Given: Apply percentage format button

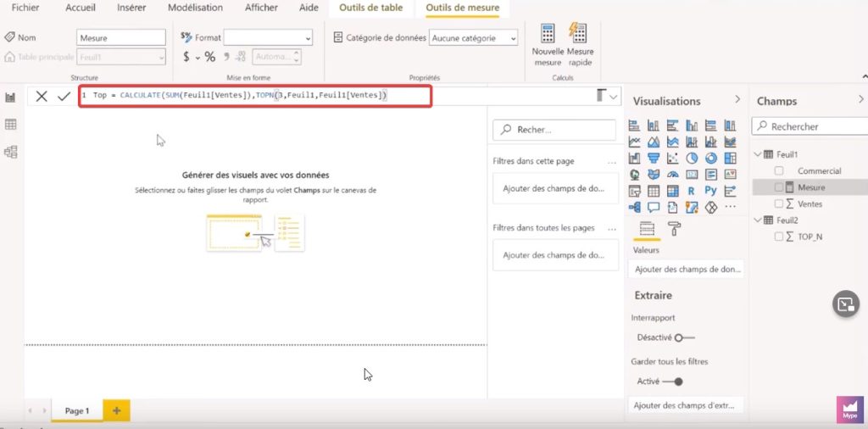Looking at the screenshot, I should tap(210, 57).
